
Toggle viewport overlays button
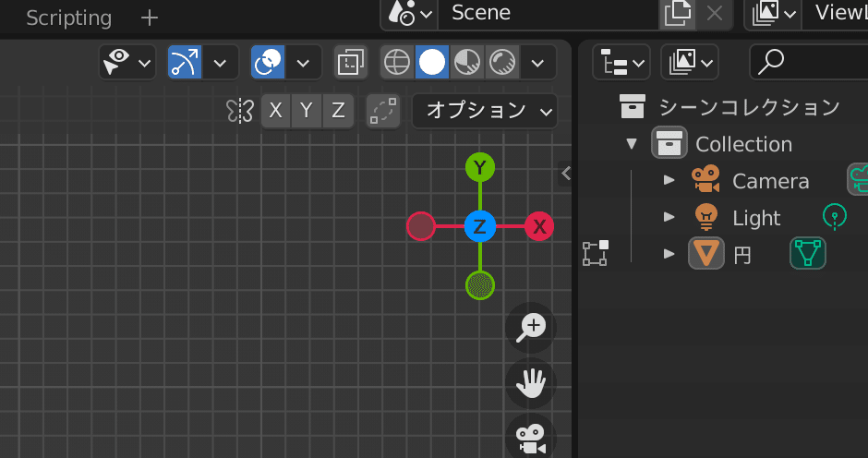click(x=268, y=62)
